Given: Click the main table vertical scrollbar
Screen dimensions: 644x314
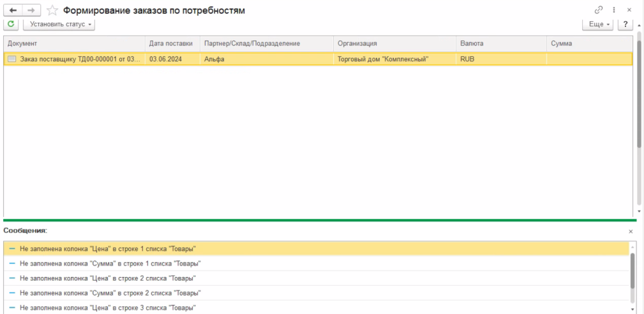Looking at the screenshot, I should pos(639,96).
